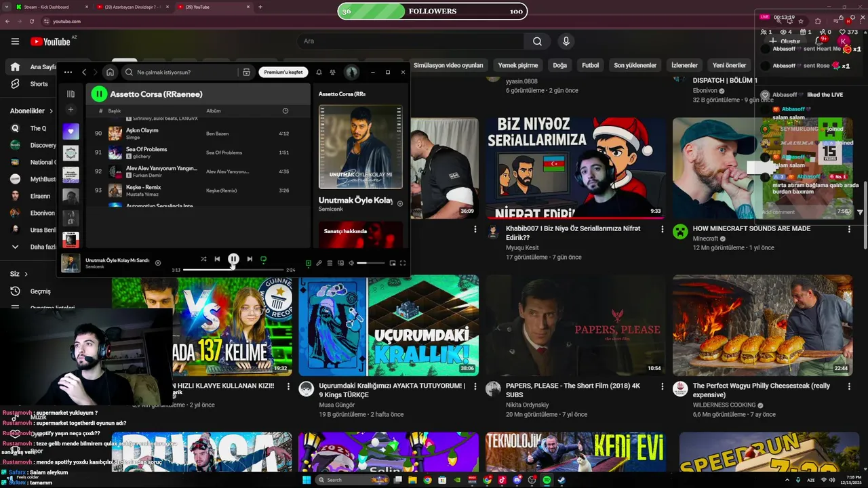Screen dimensions: 868x488
Task: Toggle Now Playing view in Spotify
Action: click(x=308, y=263)
